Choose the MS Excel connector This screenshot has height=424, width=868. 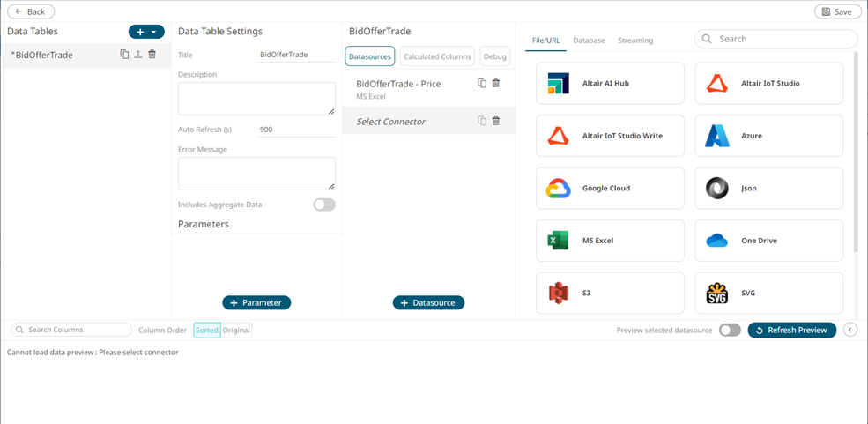pyautogui.click(x=610, y=241)
